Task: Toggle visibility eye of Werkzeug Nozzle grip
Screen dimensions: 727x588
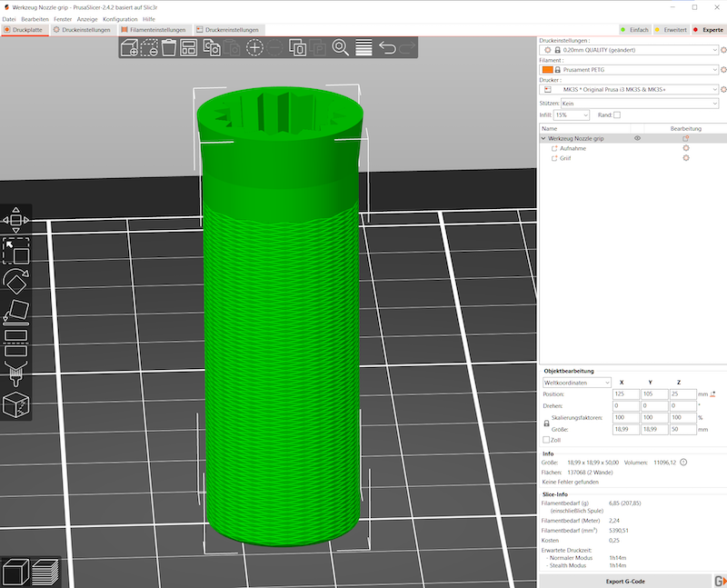Action: tap(638, 138)
